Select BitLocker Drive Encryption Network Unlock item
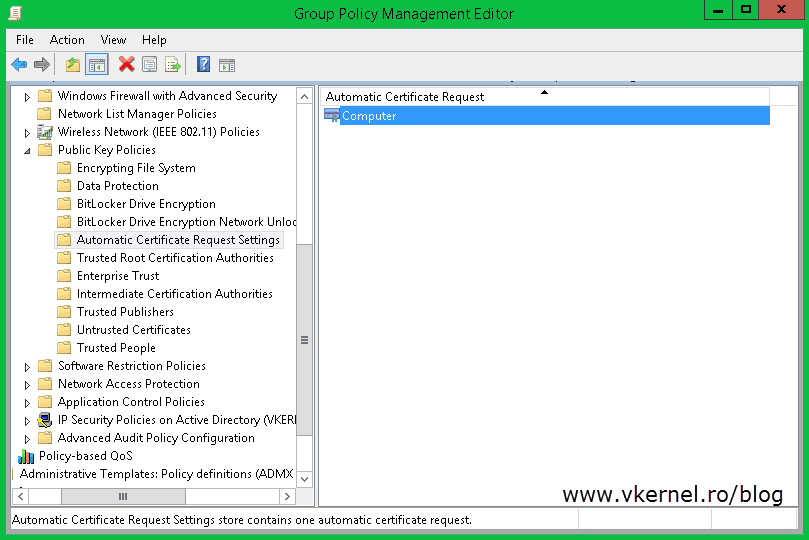 [x=186, y=222]
